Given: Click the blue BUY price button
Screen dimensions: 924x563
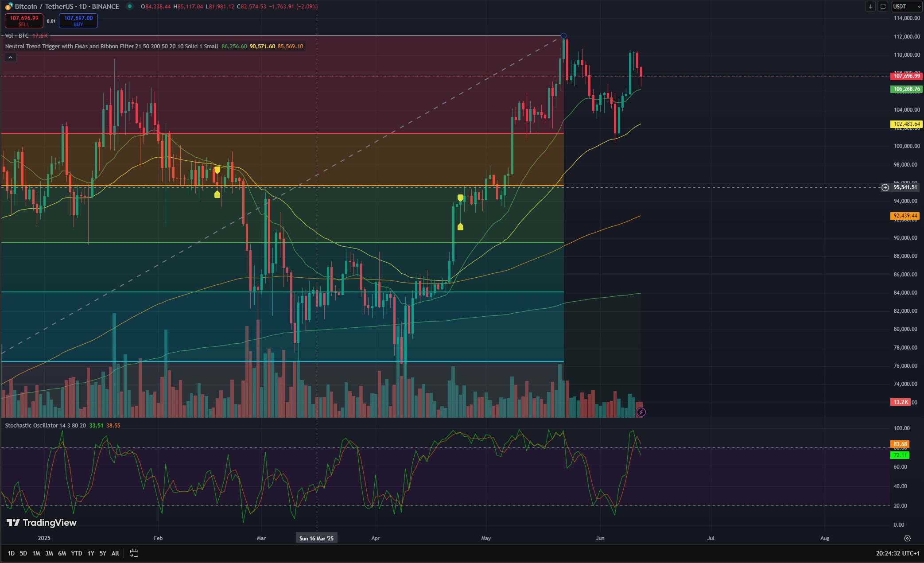Looking at the screenshot, I should tap(78, 21).
